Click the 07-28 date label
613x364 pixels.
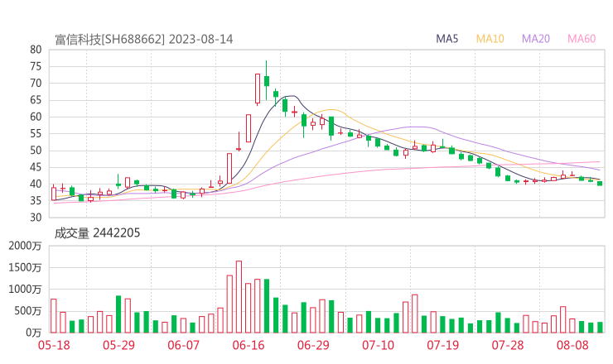coord(508,345)
